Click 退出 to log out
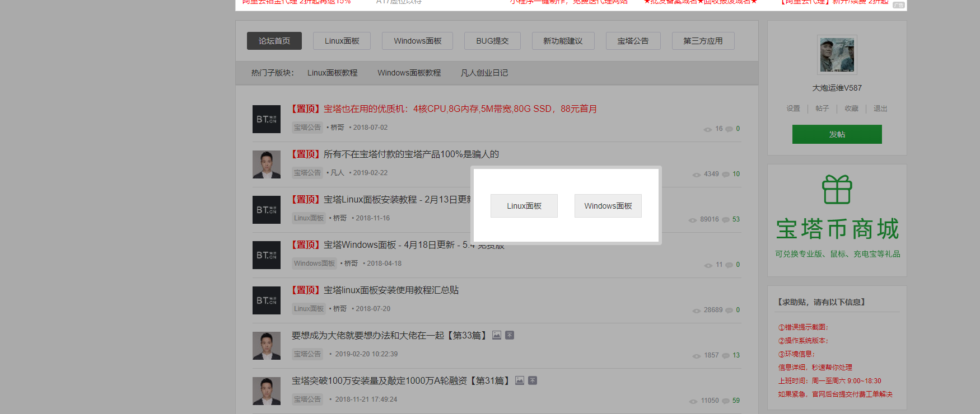Image resolution: width=980 pixels, height=414 pixels. pos(880,109)
